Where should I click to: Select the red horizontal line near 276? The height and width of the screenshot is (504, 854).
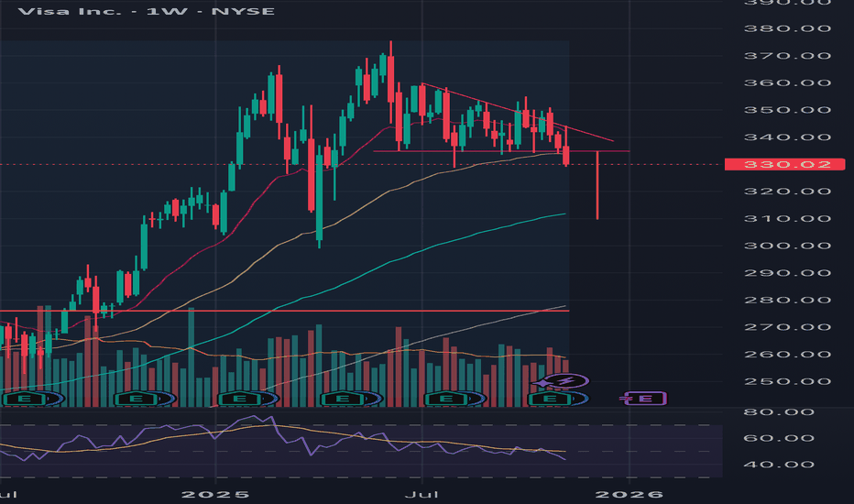coord(284,311)
